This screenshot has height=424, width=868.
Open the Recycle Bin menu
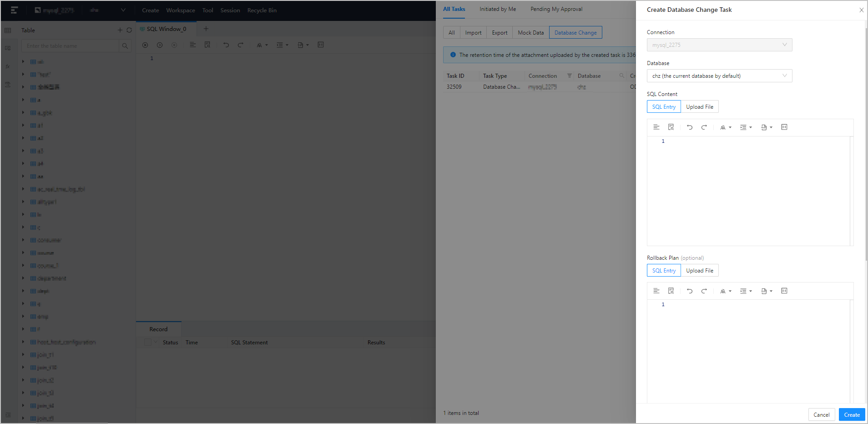coord(262,10)
